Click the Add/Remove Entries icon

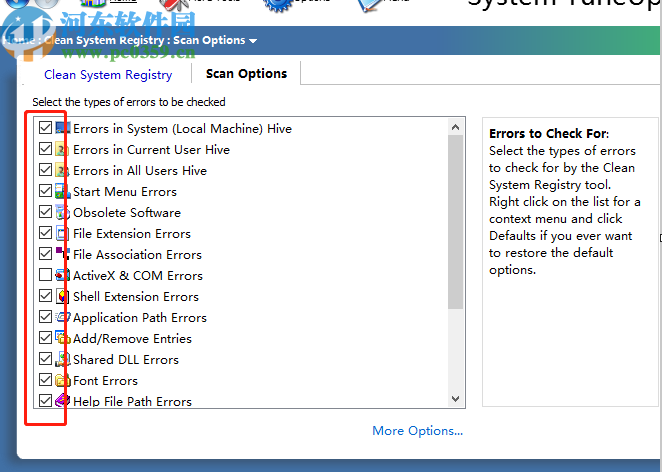62,338
